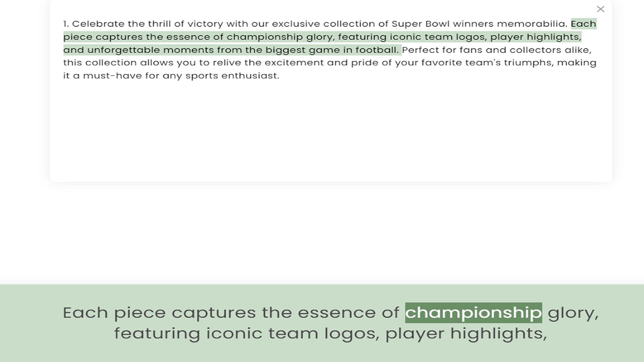644x362 pixels.
Task: Click the word "glory," in the bottom caption
Action: point(573,313)
